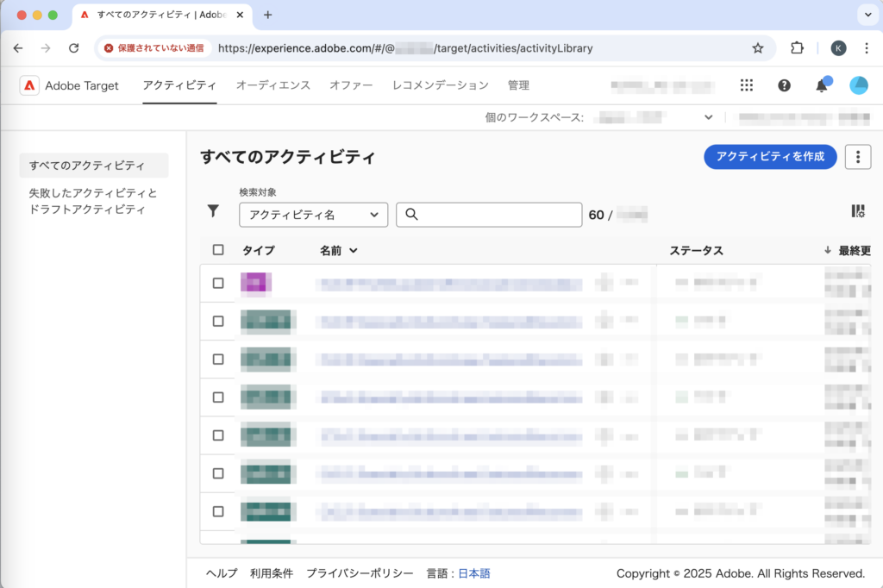The image size is (883, 588).
Task: Check the fourth activity row checkbox
Action: [x=218, y=397]
